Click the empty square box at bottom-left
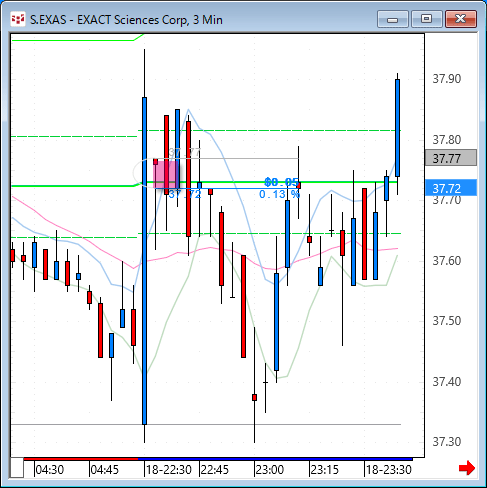This screenshot has height=488, width=487. click(17, 468)
